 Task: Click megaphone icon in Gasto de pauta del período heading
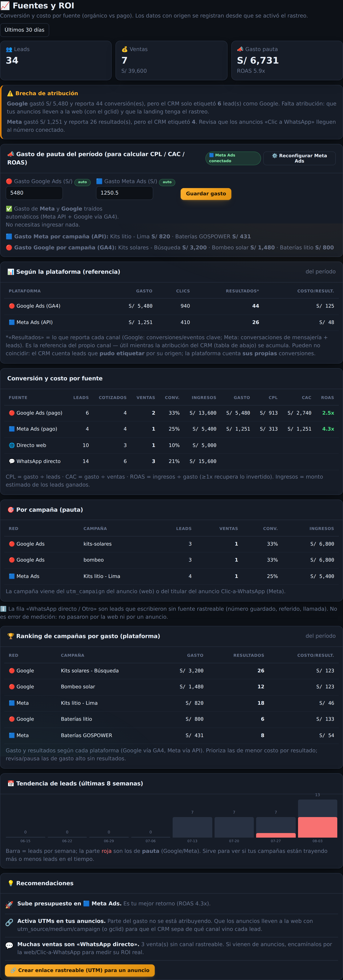(x=11, y=154)
